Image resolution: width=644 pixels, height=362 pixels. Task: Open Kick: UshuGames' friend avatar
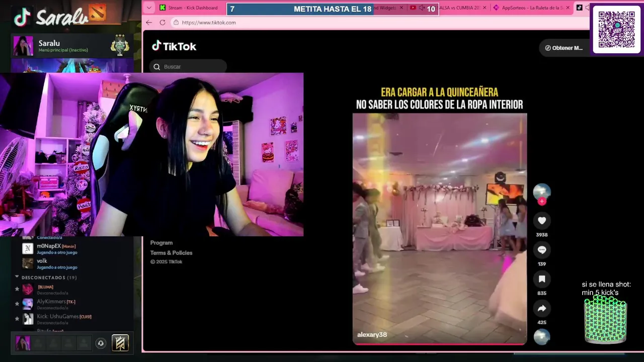click(x=28, y=319)
